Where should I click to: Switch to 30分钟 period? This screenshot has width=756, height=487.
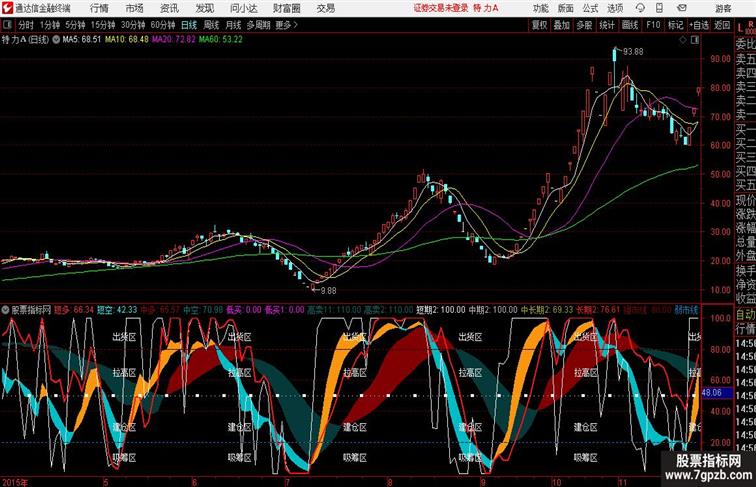pyautogui.click(x=133, y=25)
